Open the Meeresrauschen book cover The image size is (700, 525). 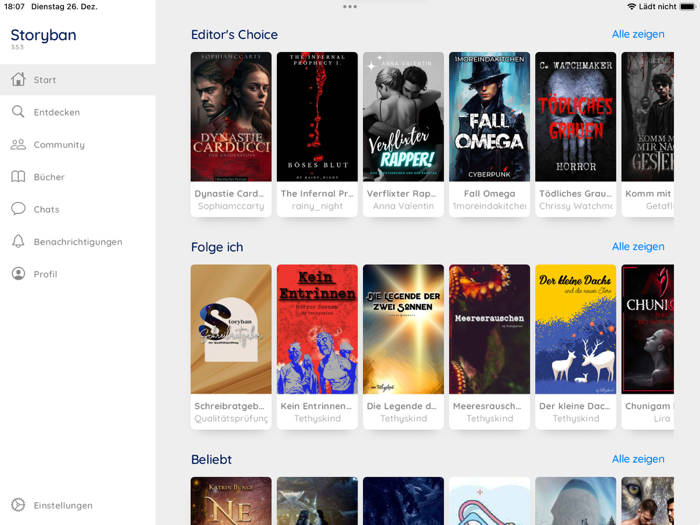pos(489,329)
